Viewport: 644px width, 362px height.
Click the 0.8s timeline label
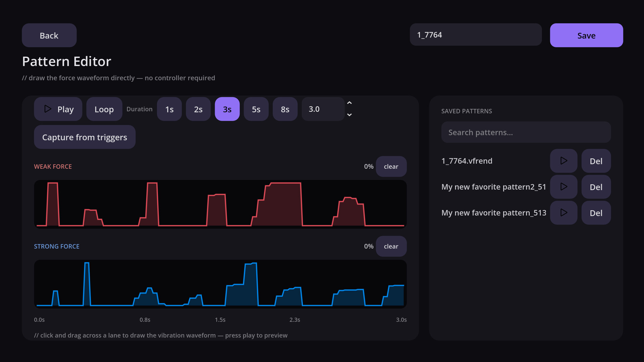pos(145,320)
